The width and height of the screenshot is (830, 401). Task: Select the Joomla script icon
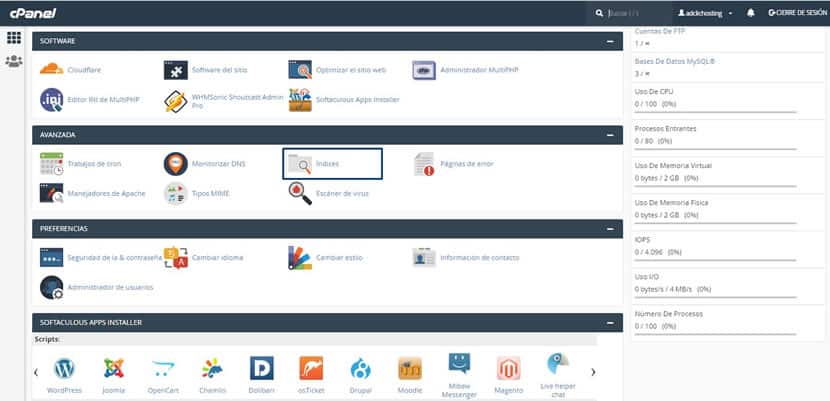click(x=114, y=369)
